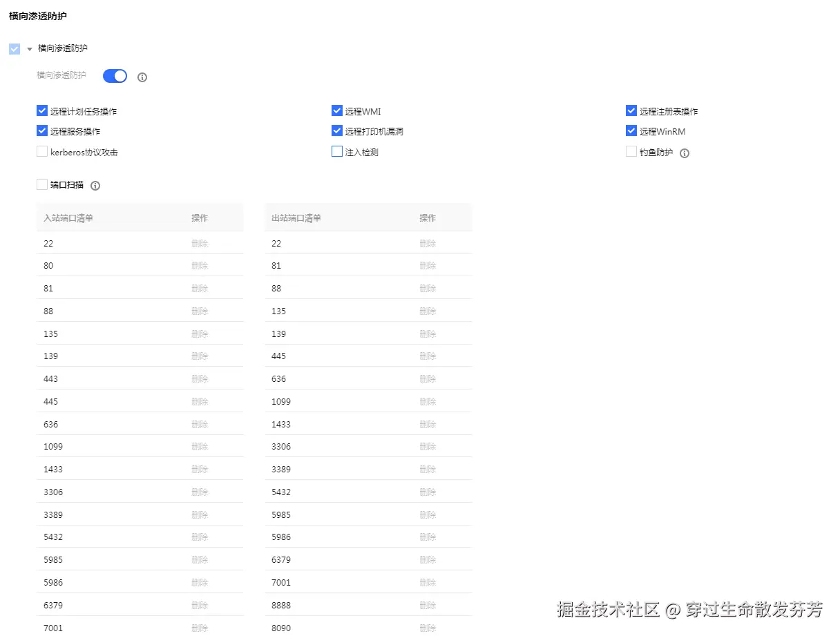Enable kerberos协议攻击 checkbox
Viewport: 840px width, 636px height.
point(42,151)
